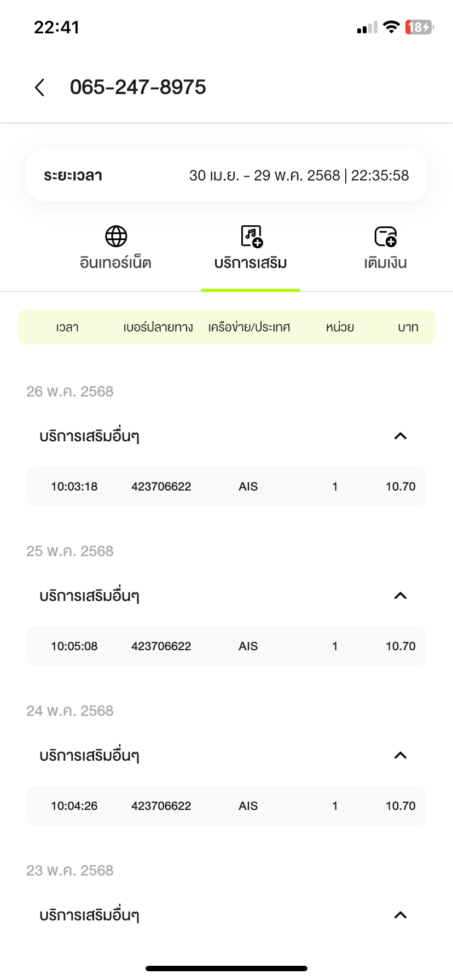Check the Wi-Fi status icon

pyautogui.click(x=391, y=27)
